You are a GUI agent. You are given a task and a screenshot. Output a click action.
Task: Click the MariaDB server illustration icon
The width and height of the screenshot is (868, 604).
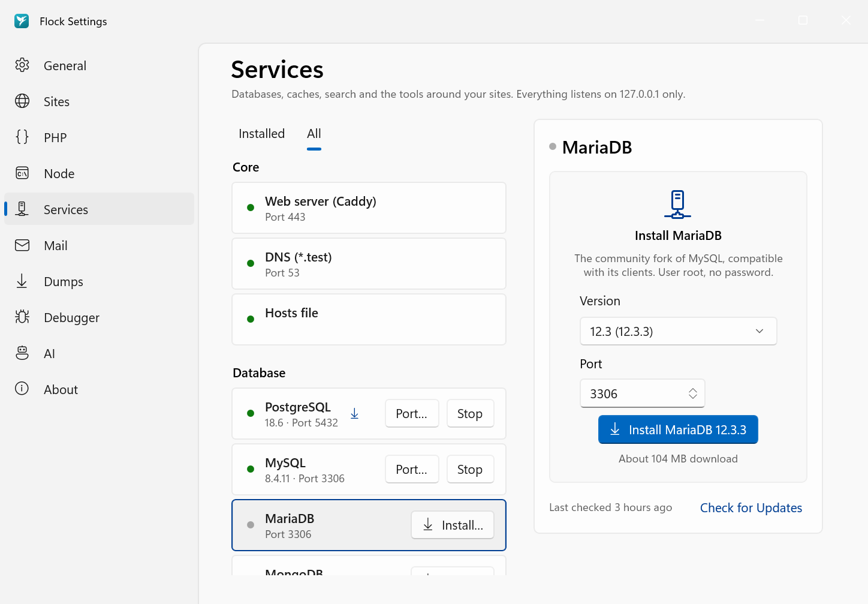point(678,205)
